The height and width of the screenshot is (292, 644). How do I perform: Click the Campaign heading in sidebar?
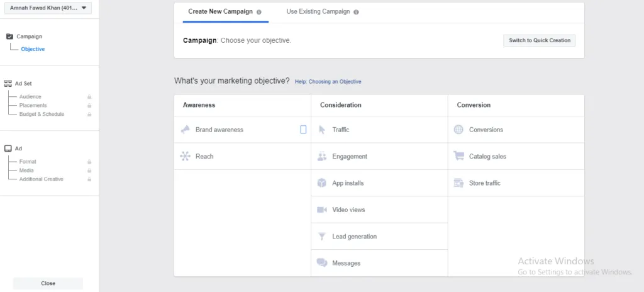[x=29, y=36]
